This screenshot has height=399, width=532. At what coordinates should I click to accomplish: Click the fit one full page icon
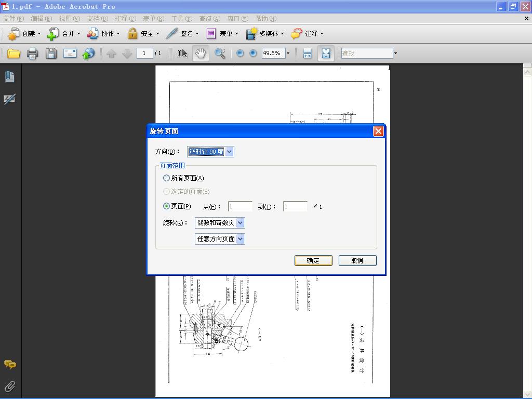coord(326,54)
